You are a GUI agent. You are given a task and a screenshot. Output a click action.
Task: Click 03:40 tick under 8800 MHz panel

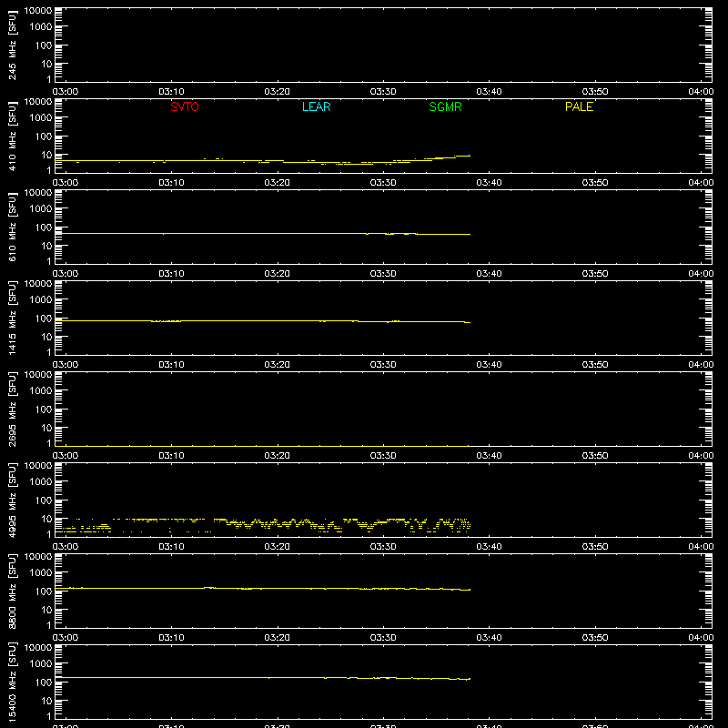[489, 638]
